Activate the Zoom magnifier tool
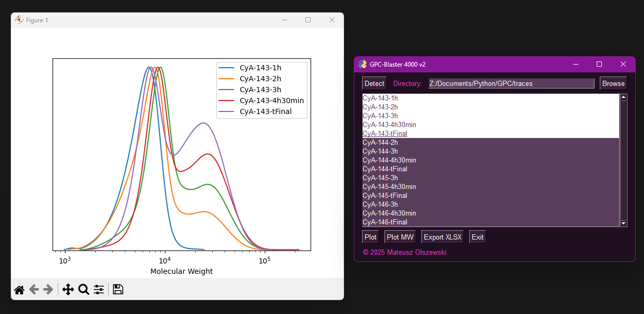This screenshot has width=644, height=314. [83, 290]
